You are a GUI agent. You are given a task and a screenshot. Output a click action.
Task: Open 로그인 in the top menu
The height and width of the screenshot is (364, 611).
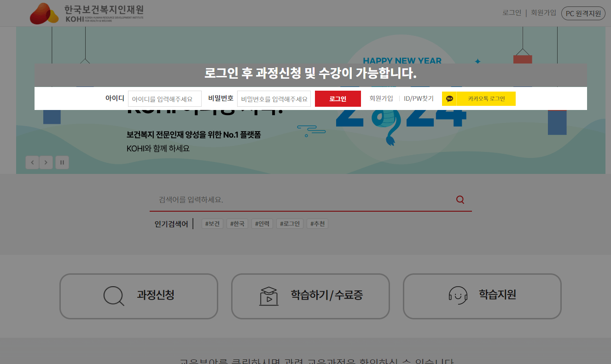(x=512, y=12)
